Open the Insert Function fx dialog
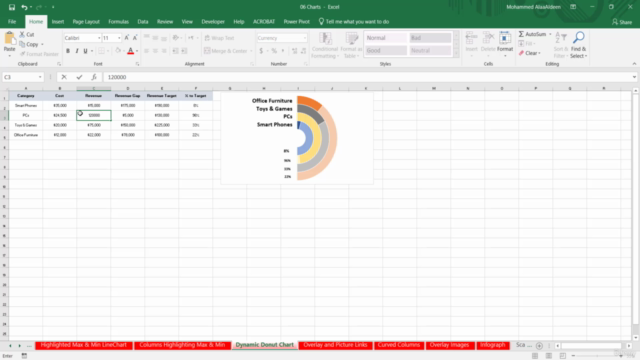Viewport: 640px width, 360px height. (94, 77)
